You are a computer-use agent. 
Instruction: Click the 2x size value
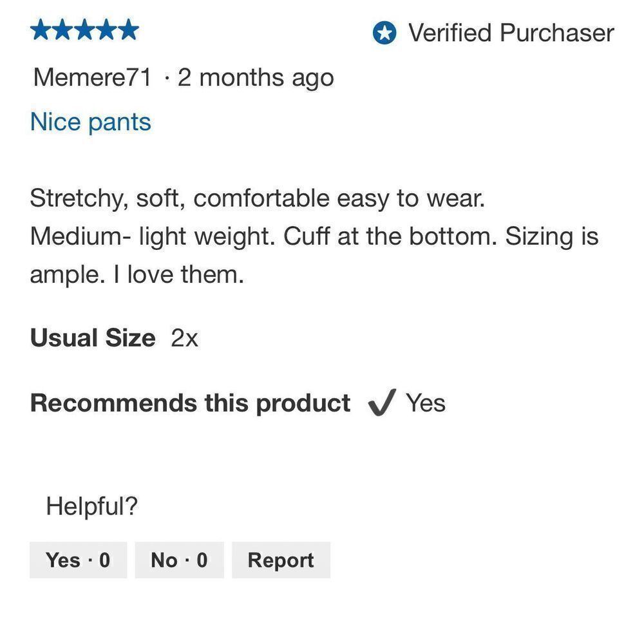pos(184,338)
